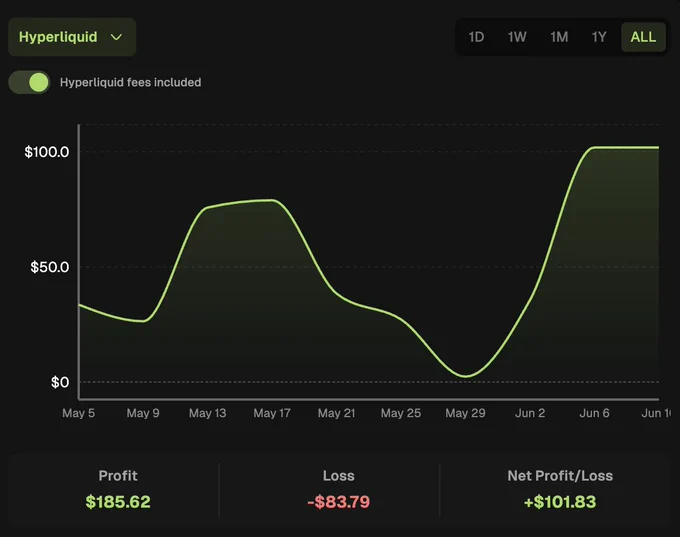Screen dimensions: 680x537
Task: Select the 1W time range tab
Action: click(517, 37)
